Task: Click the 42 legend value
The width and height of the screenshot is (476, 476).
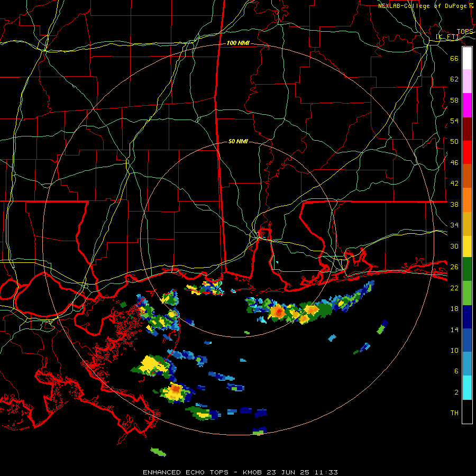Action: [x=454, y=183]
